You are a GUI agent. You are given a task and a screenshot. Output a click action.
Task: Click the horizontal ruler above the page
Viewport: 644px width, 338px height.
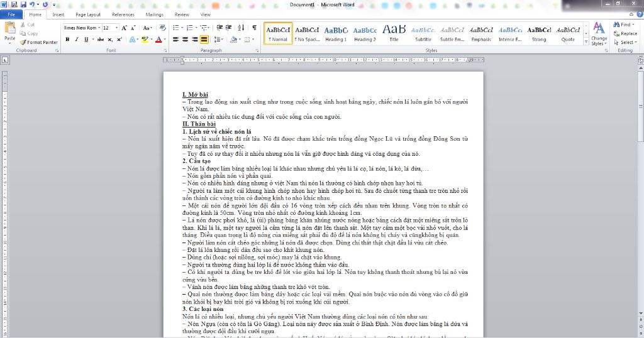click(323, 60)
